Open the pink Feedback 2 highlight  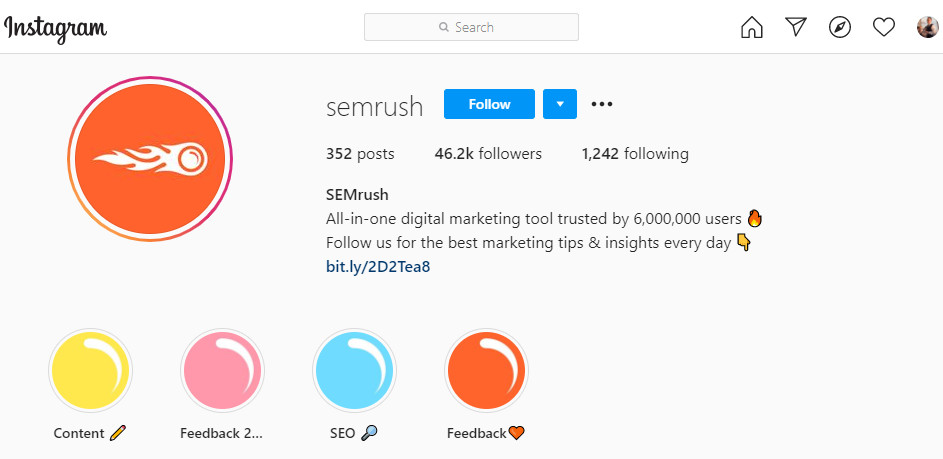coord(223,370)
